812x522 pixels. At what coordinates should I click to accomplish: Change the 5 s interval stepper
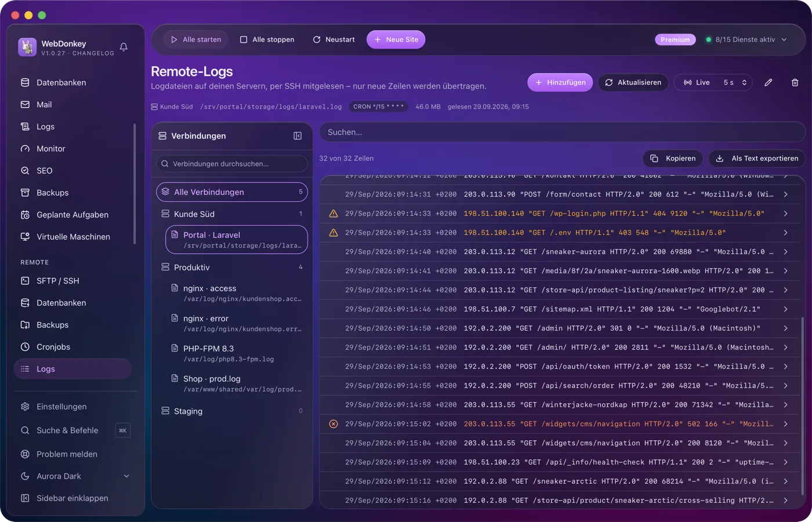point(735,82)
